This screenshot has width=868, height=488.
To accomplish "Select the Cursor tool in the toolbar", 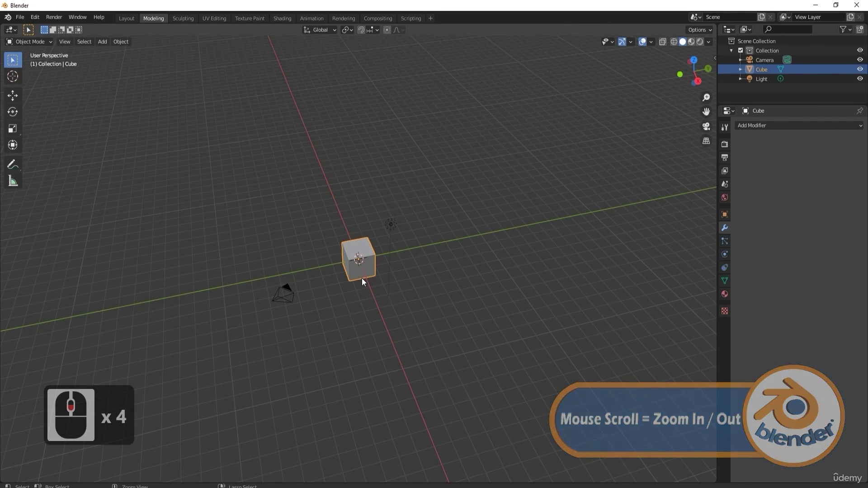I will pos(13,76).
